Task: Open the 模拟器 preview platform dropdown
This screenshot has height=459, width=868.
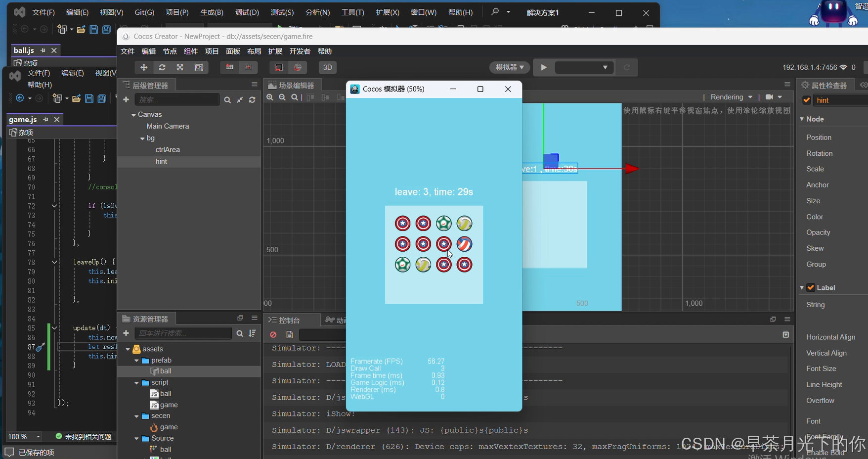Action: coord(510,67)
